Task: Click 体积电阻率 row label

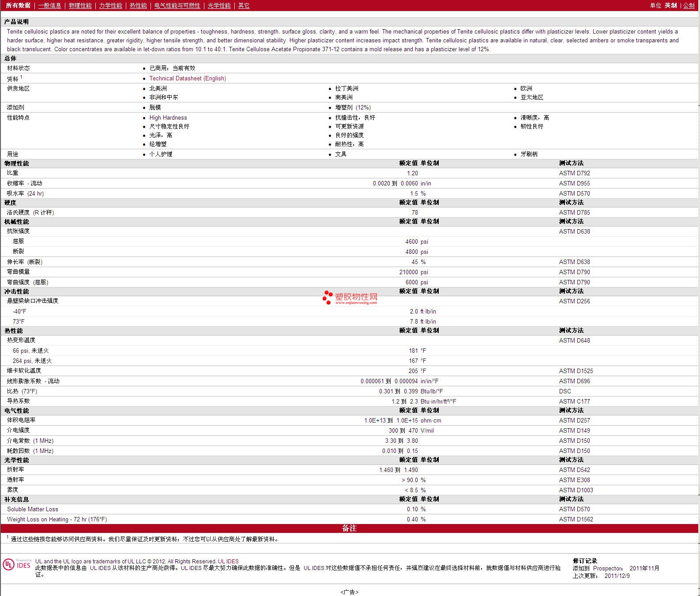Action: (21, 420)
